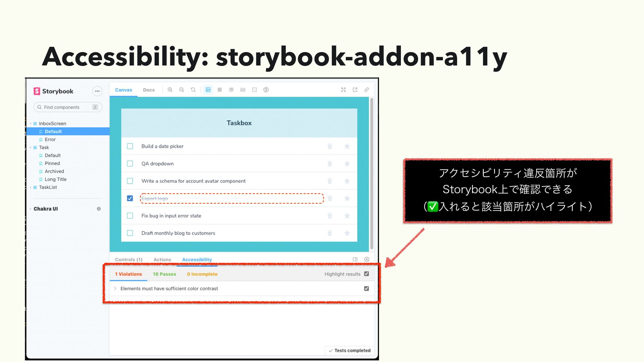Screen dimensions: 644x362
Task: Expand the color contrast violation details
Action: coord(115,289)
